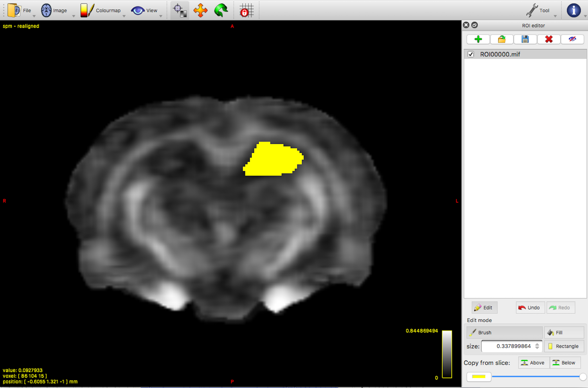Expand the View dropdown arrow

161,16
